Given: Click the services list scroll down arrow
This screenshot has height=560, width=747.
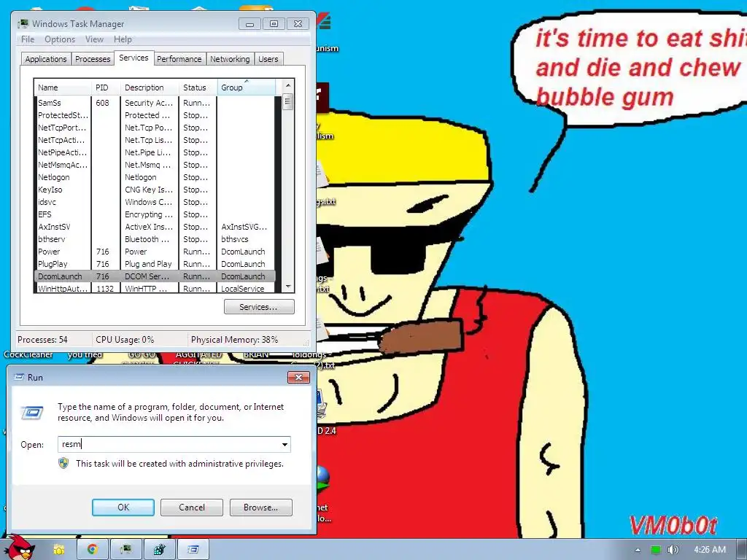Looking at the screenshot, I should [x=287, y=287].
